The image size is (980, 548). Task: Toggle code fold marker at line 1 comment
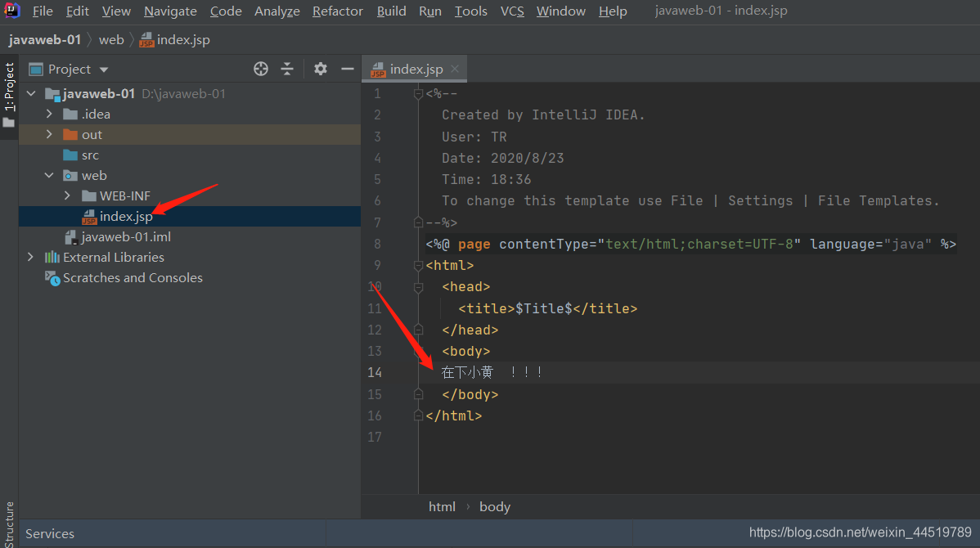pos(418,94)
